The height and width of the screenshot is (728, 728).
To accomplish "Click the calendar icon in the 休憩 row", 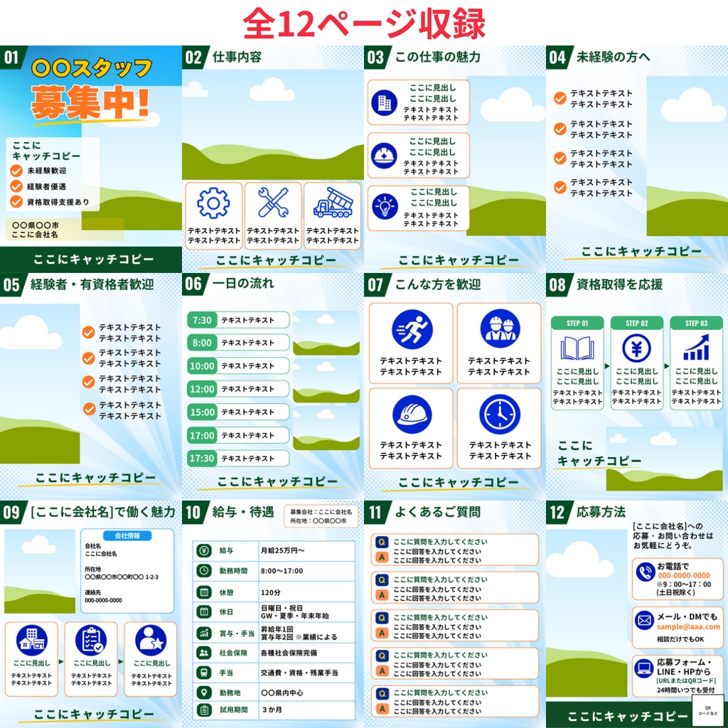I will click(x=204, y=592).
